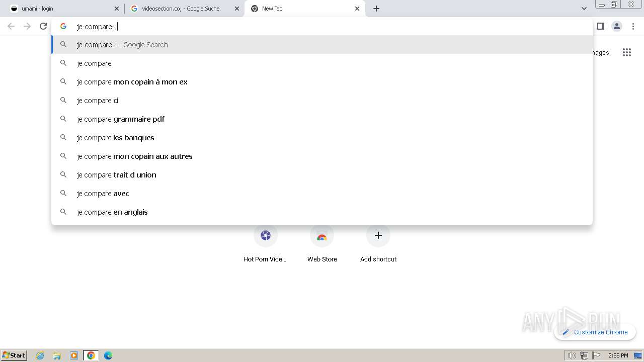Click the show desktop tray icon

click(638, 355)
